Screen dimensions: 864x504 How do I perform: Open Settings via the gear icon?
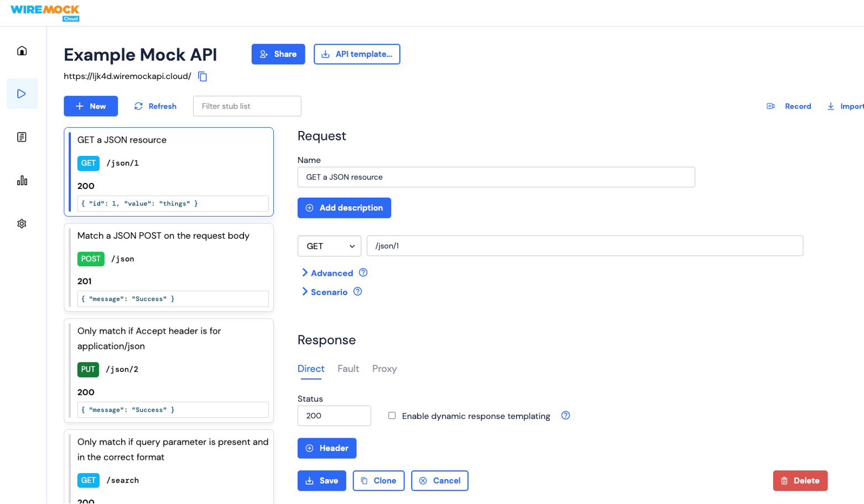pyautogui.click(x=21, y=223)
